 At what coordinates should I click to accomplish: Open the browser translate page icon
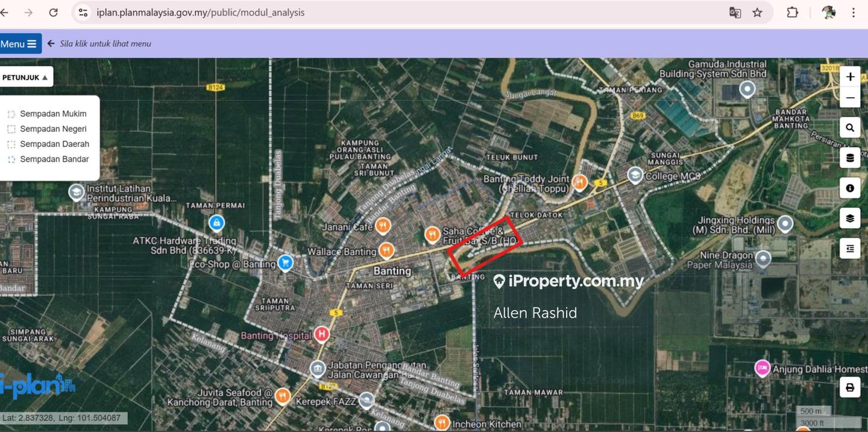click(x=735, y=13)
